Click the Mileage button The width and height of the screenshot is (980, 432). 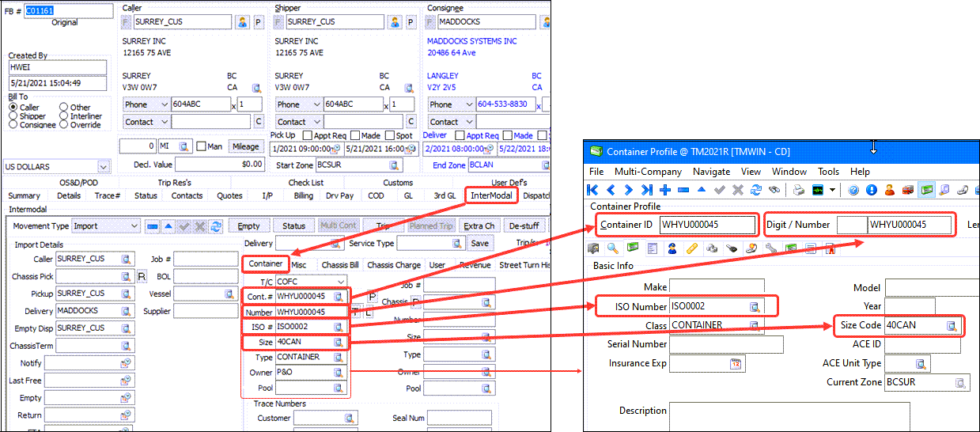tap(245, 146)
